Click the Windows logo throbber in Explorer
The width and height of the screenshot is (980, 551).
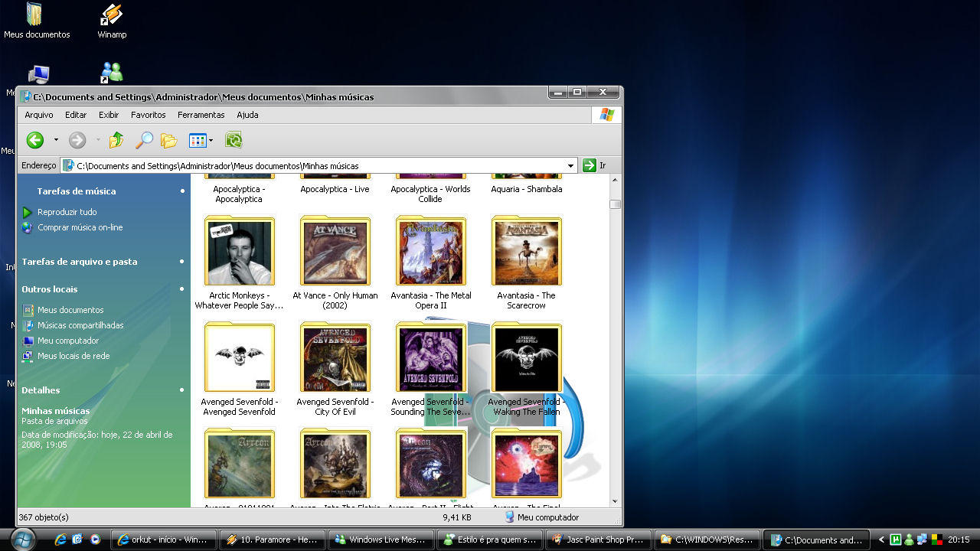tap(606, 115)
